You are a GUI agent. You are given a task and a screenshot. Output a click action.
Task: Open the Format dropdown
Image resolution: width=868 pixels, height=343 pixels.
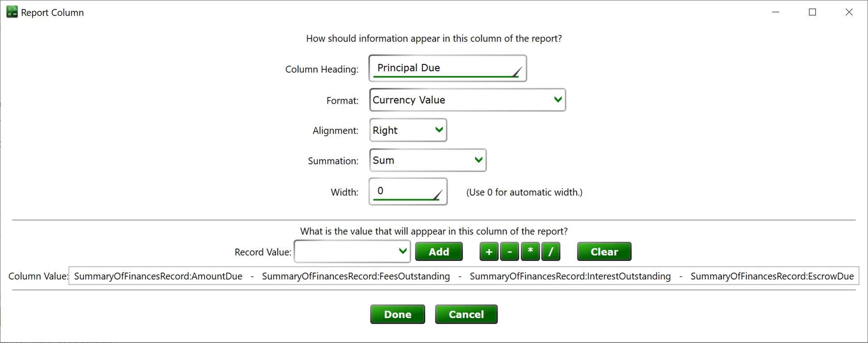467,100
